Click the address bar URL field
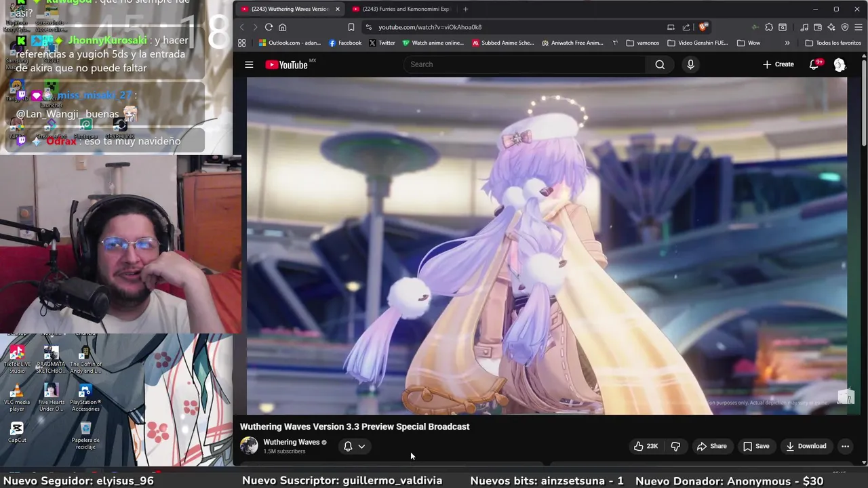This screenshot has width=868, height=488. click(x=515, y=27)
